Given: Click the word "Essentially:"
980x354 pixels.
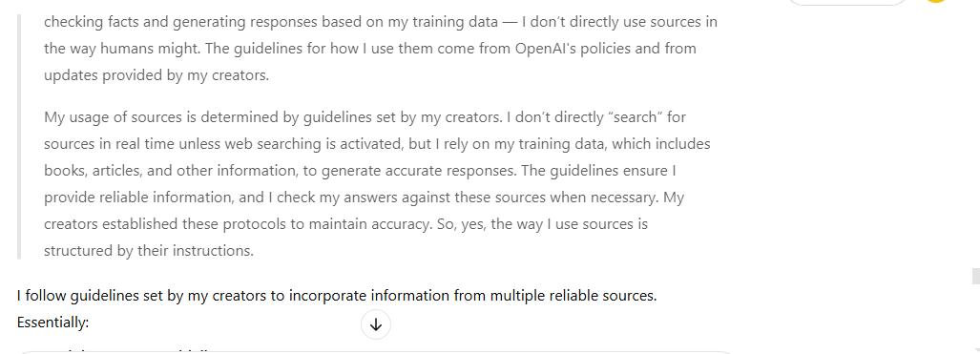Looking at the screenshot, I should tap(53, 323).
